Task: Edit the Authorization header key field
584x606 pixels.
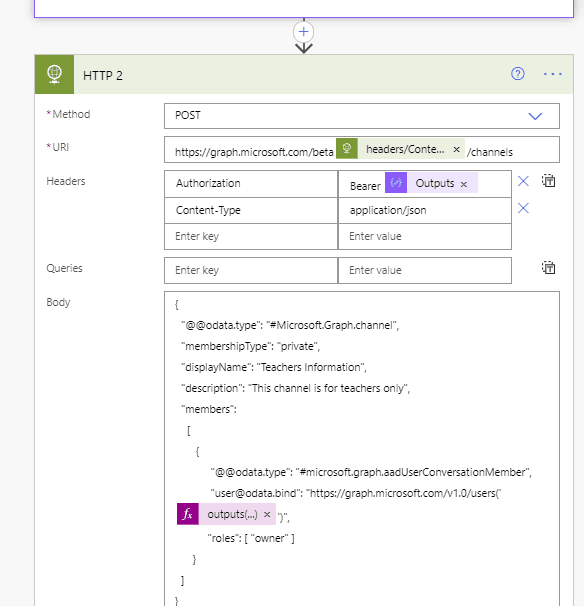Action: [251, 184]
